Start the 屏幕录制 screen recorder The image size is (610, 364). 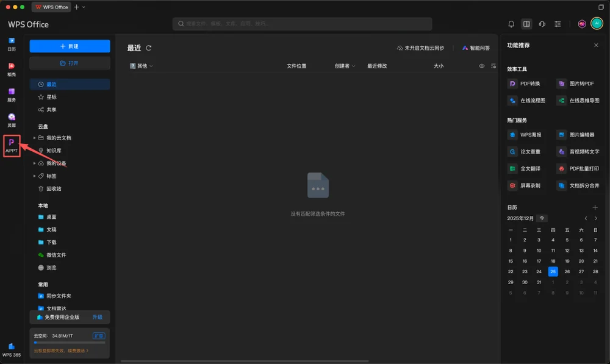pyautogui.click(x=525, y=185)
